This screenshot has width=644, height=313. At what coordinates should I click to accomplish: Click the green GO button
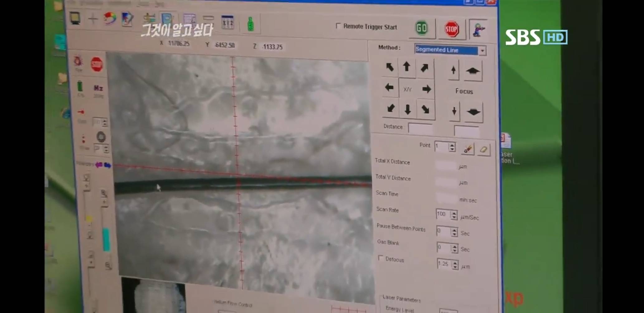coord(422,28)
